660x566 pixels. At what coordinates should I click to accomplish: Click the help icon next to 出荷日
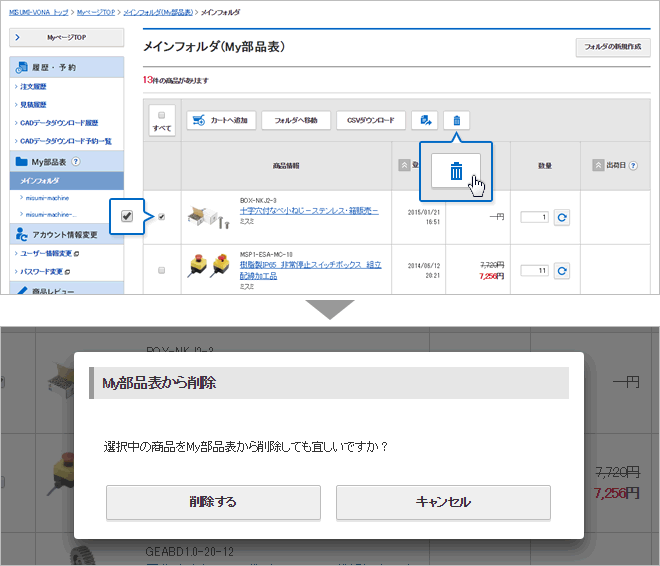click(633, 165)
